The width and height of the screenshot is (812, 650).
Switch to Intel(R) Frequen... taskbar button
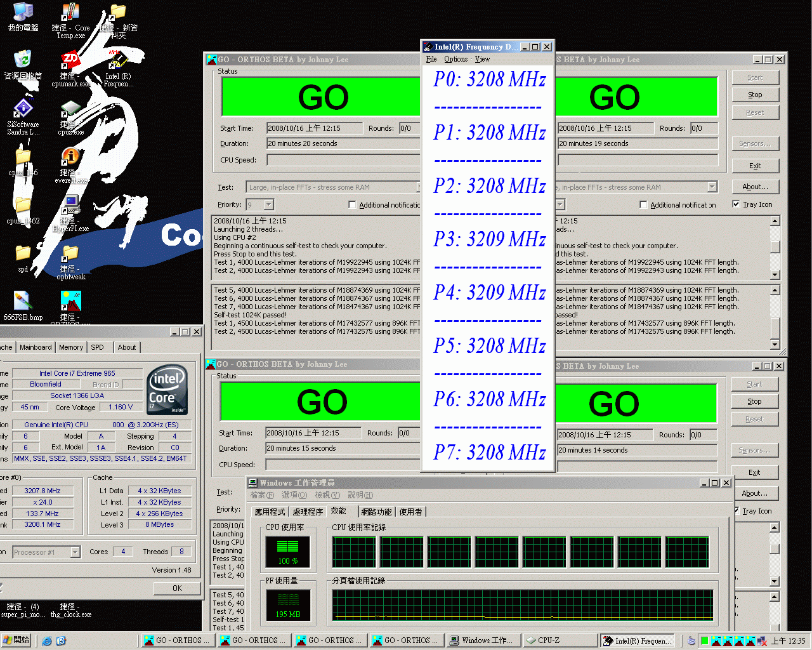point(636,640)
